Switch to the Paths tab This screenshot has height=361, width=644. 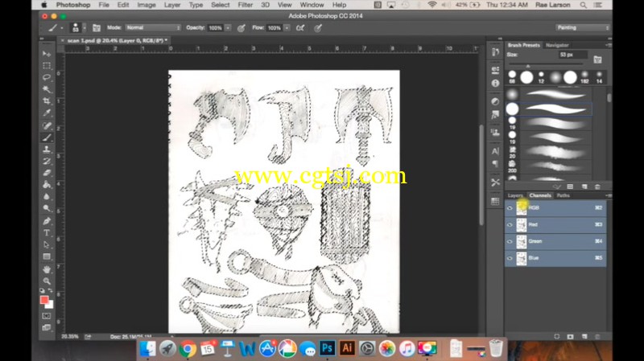[563, 195]
